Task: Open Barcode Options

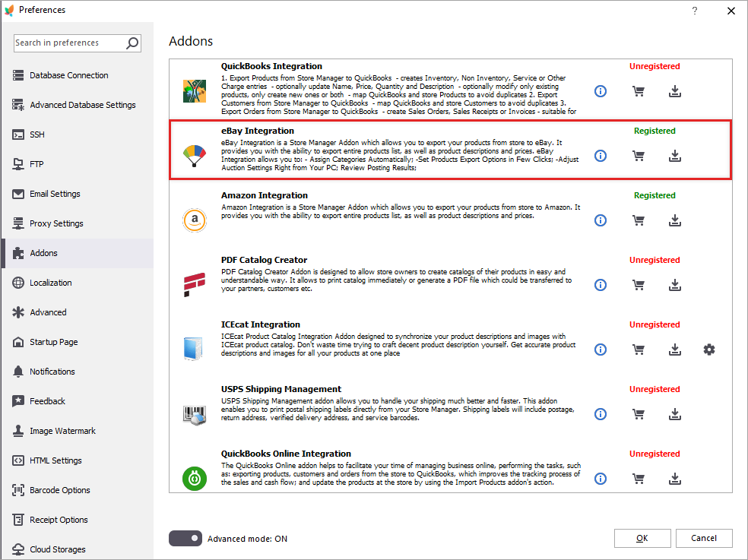Action: pyautogui.click(x=78, y=490)
